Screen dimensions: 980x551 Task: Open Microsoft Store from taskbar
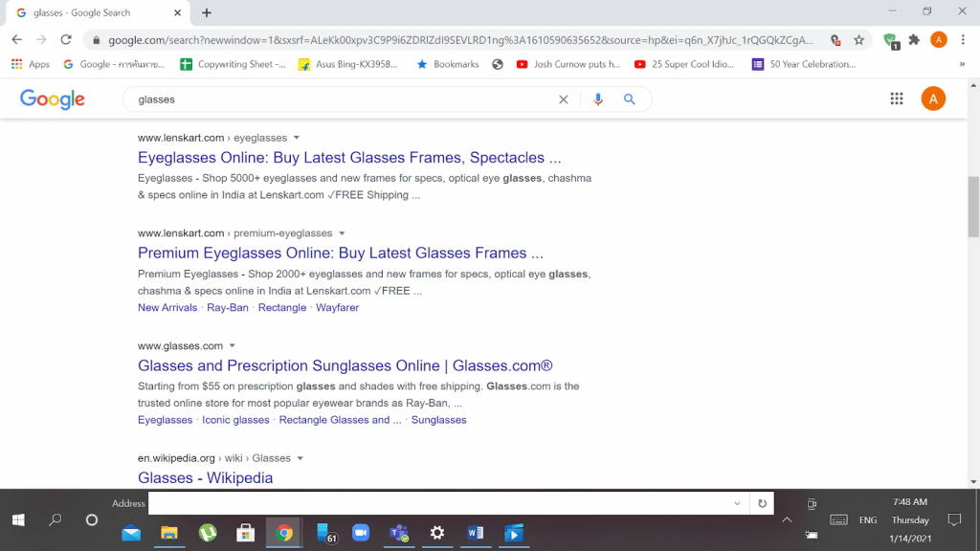(246, 534)
